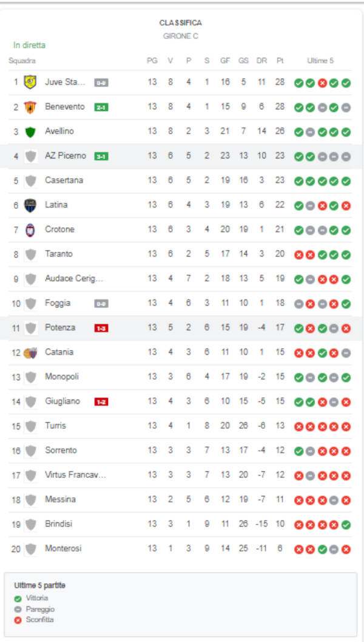This screenshot has height=642, width=364.
Task: Click the green Avellino crest icon
Action: [x=30, y=131]
